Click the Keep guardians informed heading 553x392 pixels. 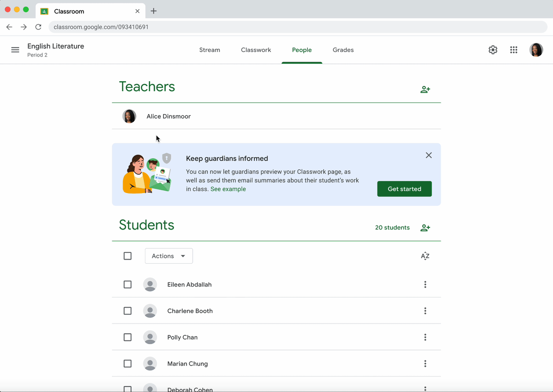227,158
